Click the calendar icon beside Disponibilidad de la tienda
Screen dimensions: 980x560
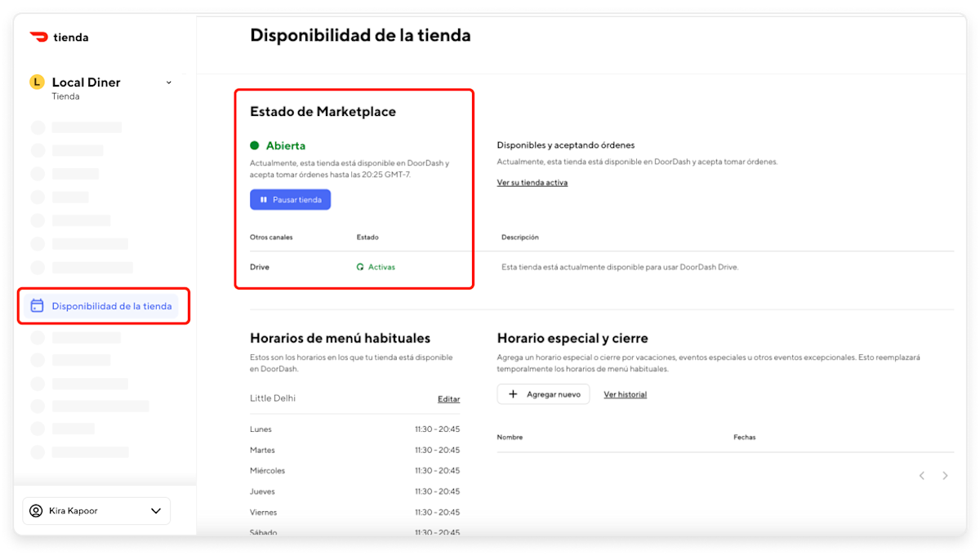point(37,306)
